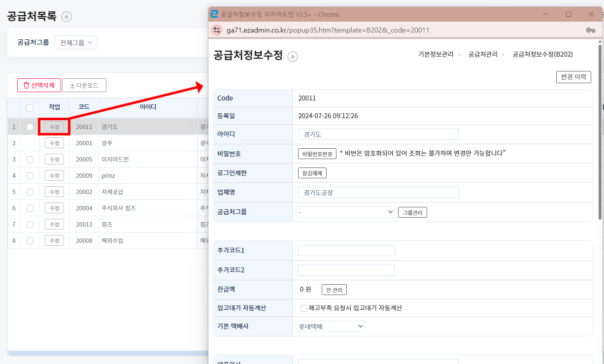Enable 재고부족 요청시 입고대기 자동계산 checkbox

click(x=303, y=308)
